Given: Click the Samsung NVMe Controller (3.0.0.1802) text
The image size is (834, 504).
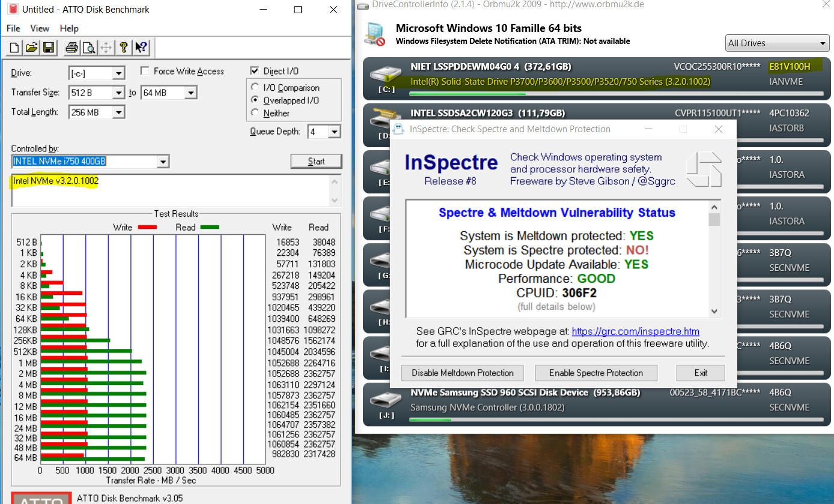Looking at the screenshot, I should tap(488, 407).
